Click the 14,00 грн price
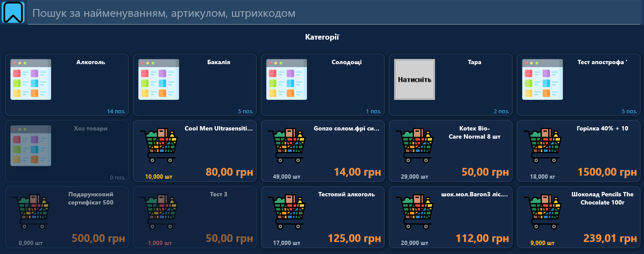Viewport: 644px width, 254px height. coord(358,172)
